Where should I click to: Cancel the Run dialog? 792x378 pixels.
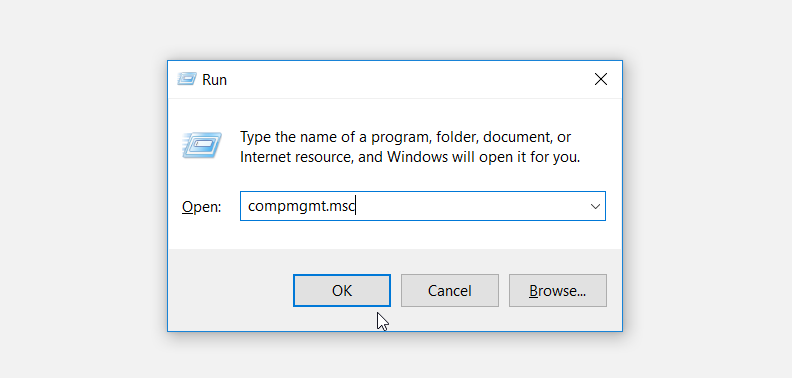click(450, 291)
